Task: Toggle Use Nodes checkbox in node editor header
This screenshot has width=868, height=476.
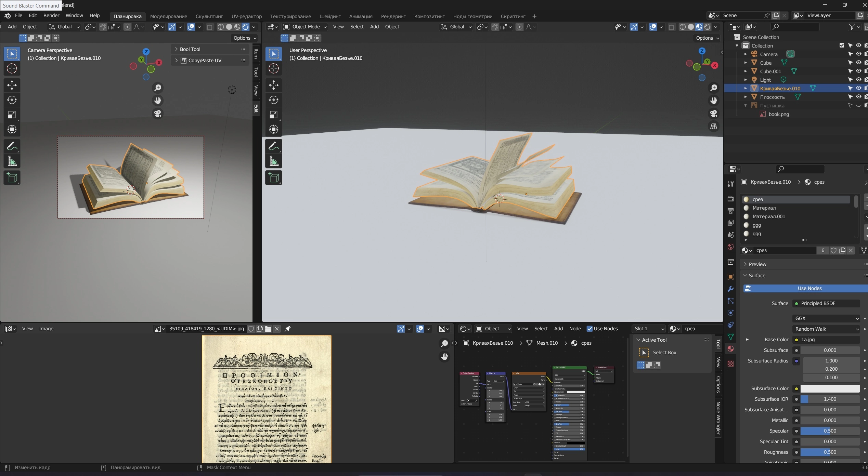Action: [x=590, y=329]
